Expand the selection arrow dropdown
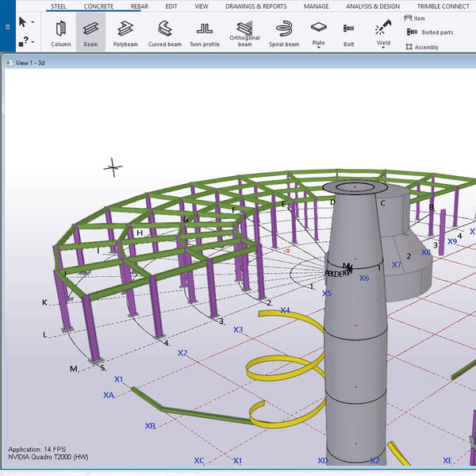Viewport: 476px width, 476px height. pyautogui.click(x=33, y=22)
